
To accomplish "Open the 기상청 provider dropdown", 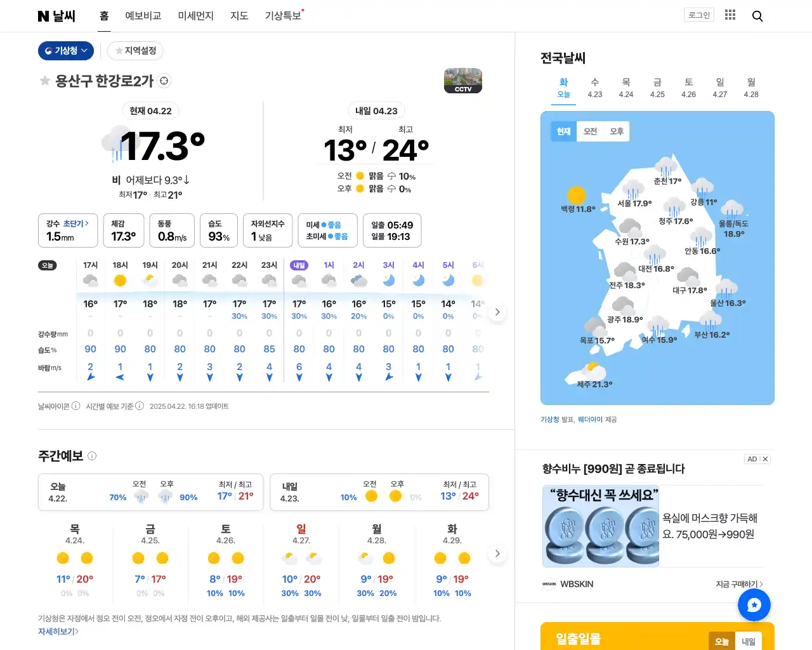I will (x=66, y=51).
